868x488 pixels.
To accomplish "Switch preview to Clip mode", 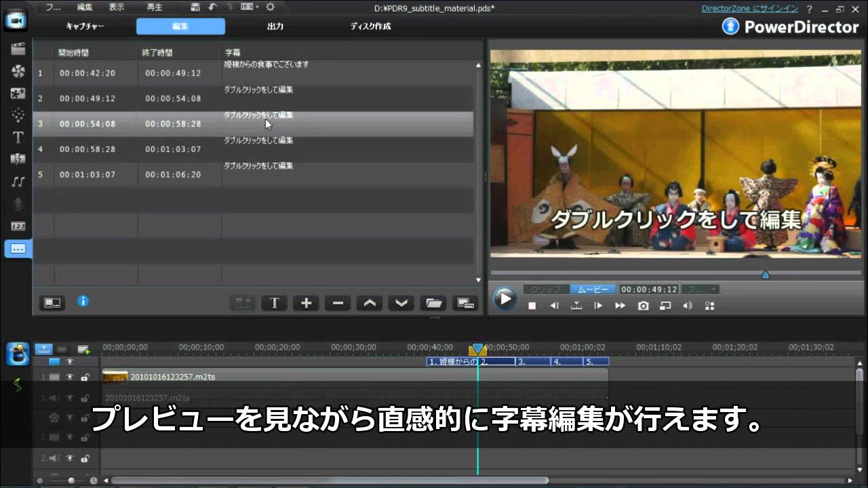I will click(546, 289).
